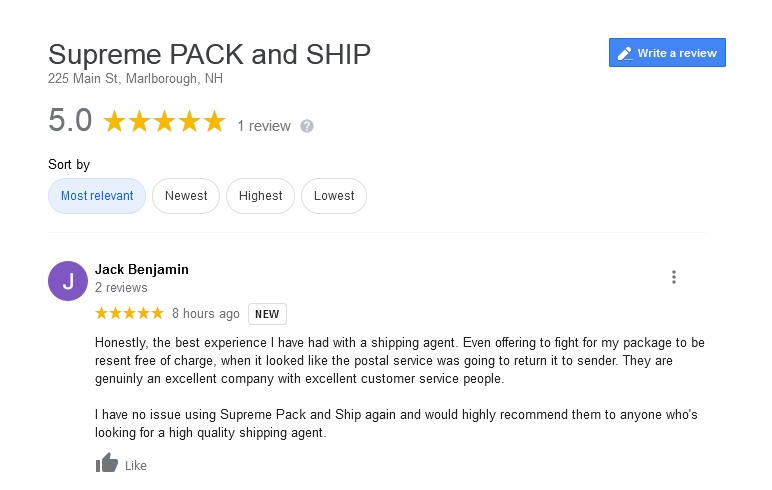Click the thumbs up Like icon

pos(107,463)
